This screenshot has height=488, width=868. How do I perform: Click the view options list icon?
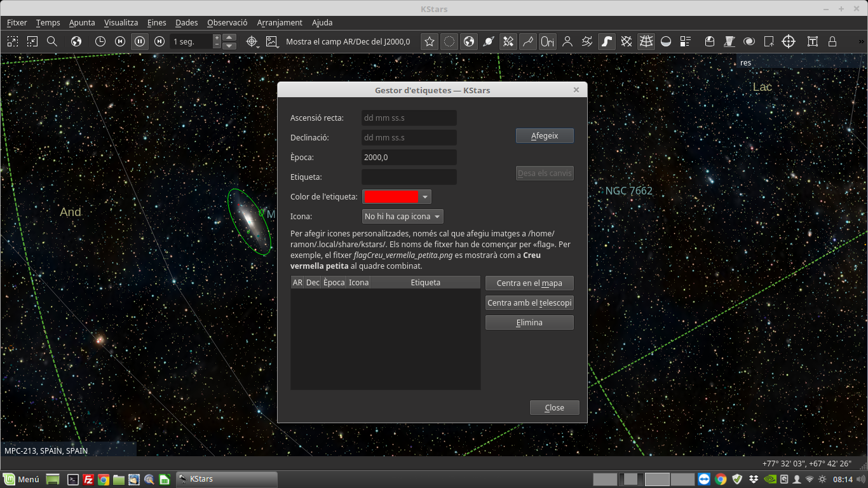[686, 41]
